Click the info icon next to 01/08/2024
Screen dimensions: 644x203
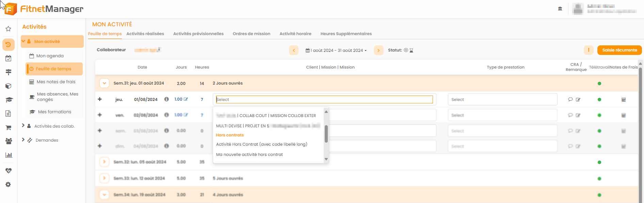coord(166,99)
